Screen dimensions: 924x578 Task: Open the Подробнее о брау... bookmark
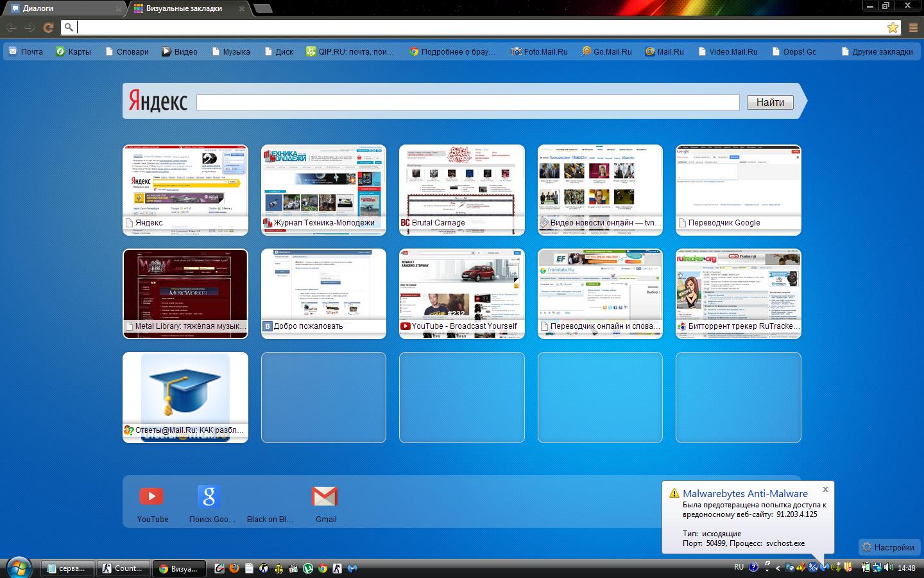453,52
